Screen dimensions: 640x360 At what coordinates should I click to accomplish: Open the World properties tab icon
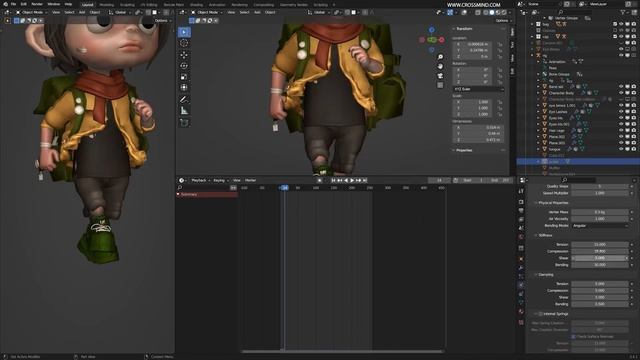point(521,237)
